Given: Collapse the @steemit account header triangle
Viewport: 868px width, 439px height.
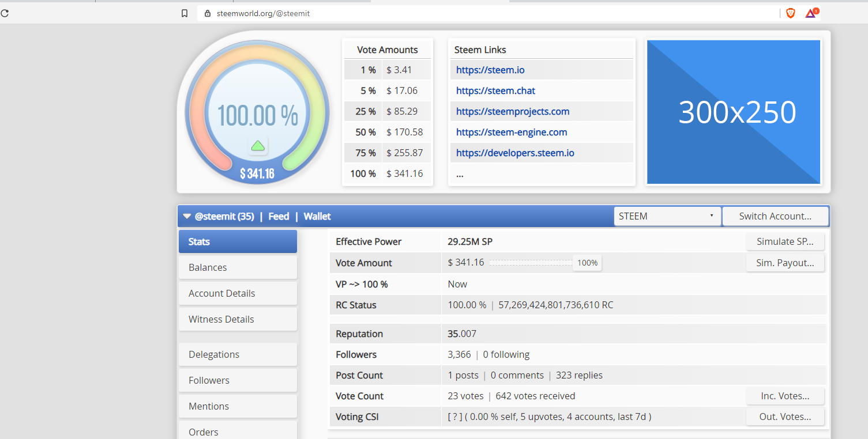Looking at the screenshot, I should click(187, 217).
